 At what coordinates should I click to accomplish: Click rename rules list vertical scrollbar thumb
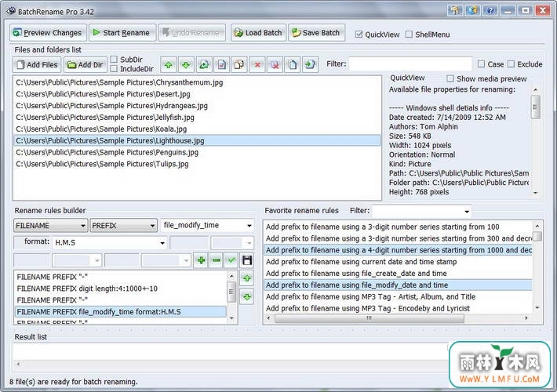pos(231,292)
